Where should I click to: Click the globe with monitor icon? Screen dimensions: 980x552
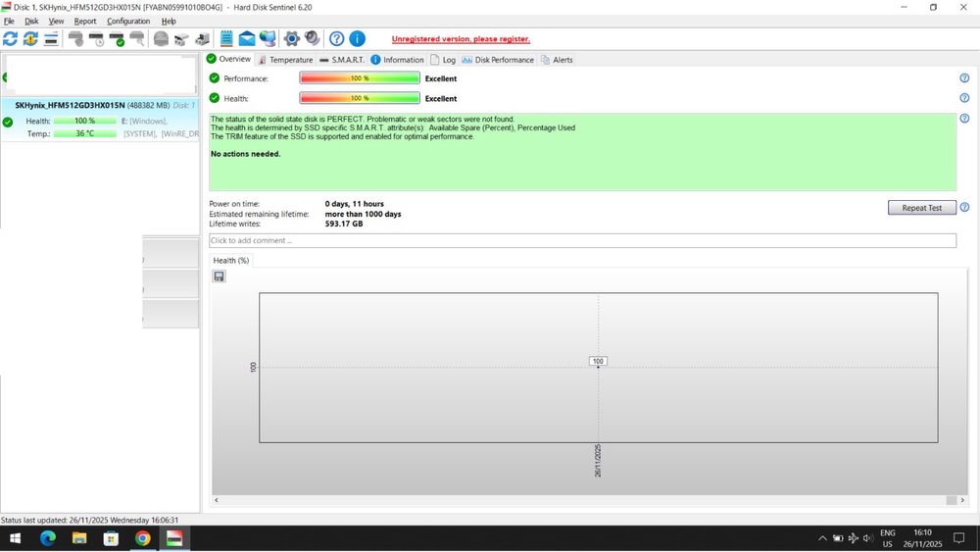click(268, 39)
